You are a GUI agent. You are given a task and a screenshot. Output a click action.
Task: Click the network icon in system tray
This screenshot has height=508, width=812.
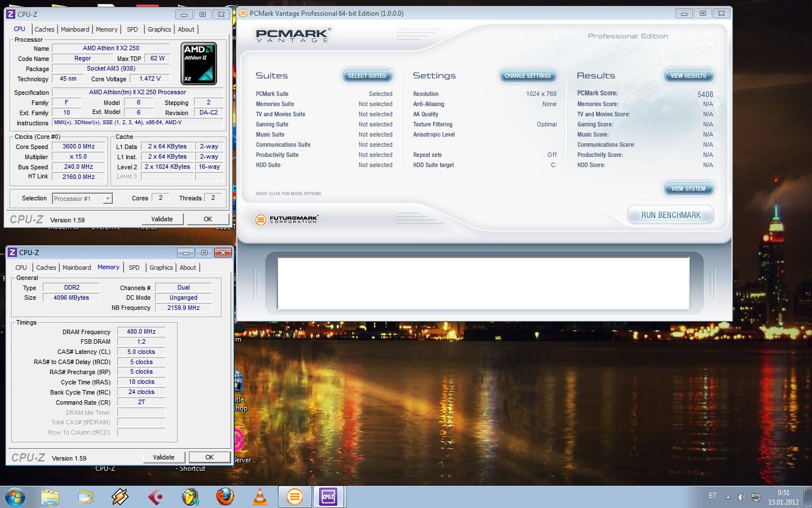[755, 497]
